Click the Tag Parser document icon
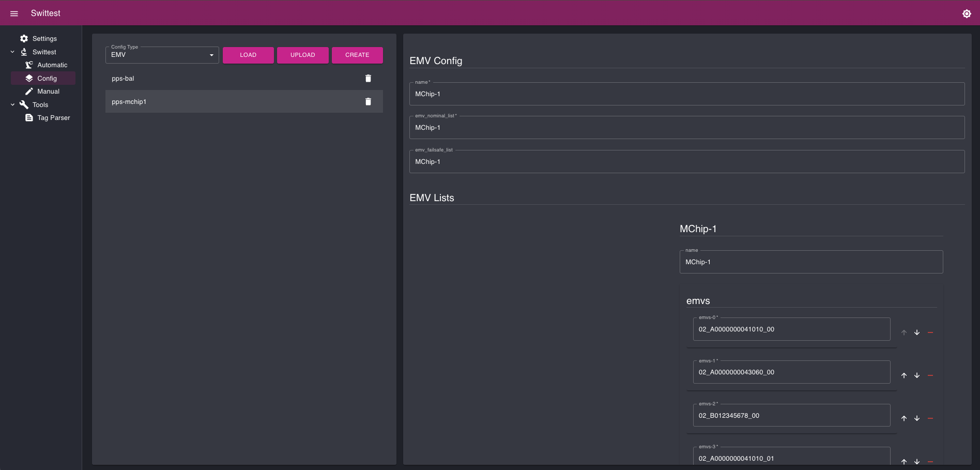 (29, 118)
